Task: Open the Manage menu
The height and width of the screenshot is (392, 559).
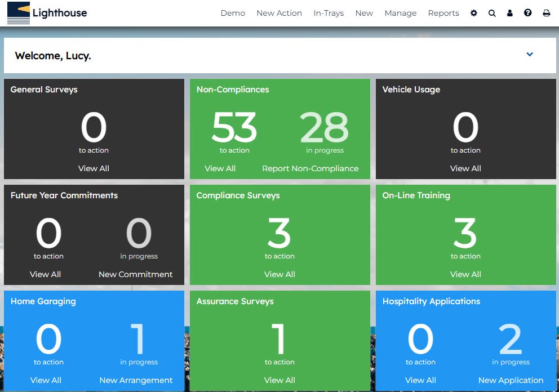Action: (x=400, y=13)
